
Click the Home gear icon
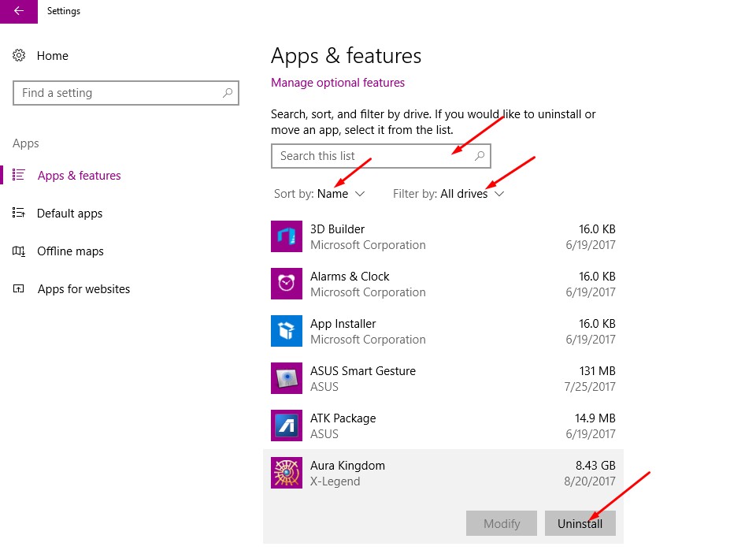19,55
